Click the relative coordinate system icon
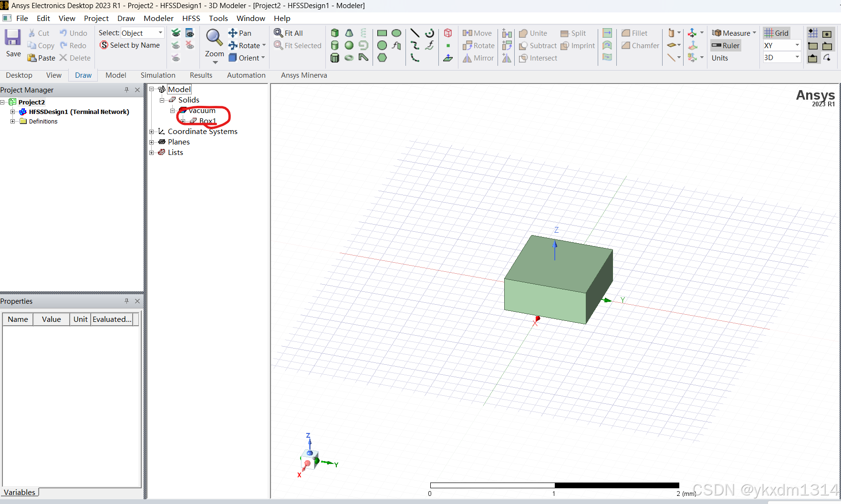The height and width of the screenshot is (504, 841). [692, 33]
